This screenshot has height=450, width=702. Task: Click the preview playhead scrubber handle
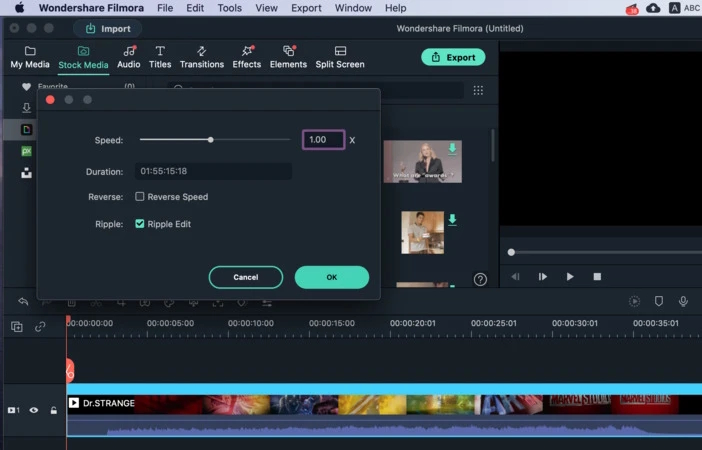point(511,252)
